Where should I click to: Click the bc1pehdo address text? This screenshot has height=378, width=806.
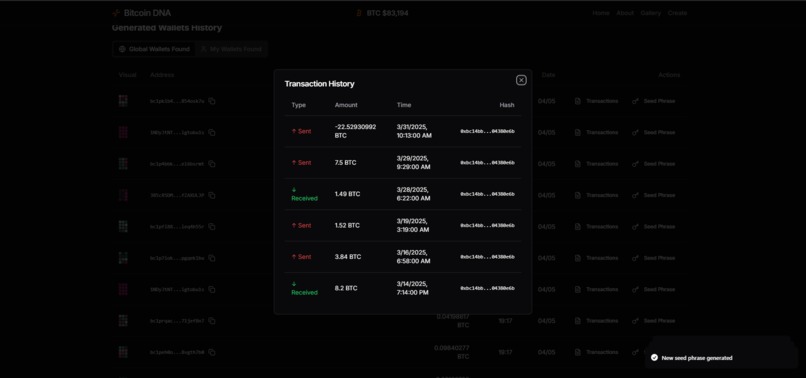click(x=177, y=352)
